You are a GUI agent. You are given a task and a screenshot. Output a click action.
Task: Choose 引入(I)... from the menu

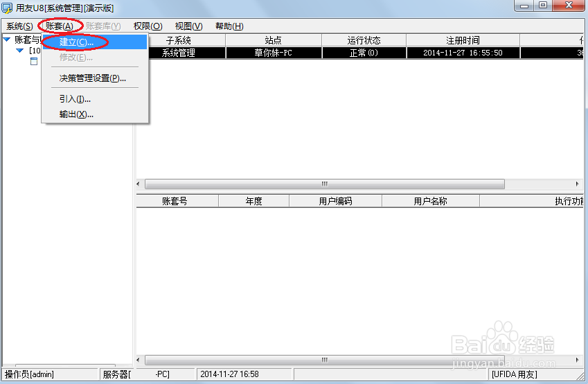click(94, 99)
